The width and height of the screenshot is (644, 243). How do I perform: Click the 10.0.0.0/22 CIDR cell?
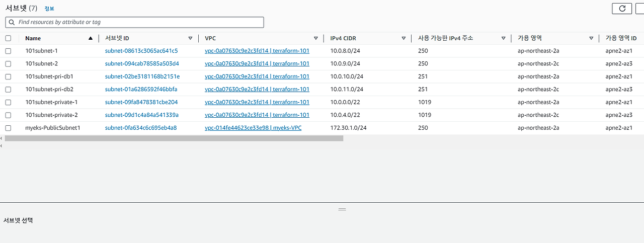tap(345, 102)
